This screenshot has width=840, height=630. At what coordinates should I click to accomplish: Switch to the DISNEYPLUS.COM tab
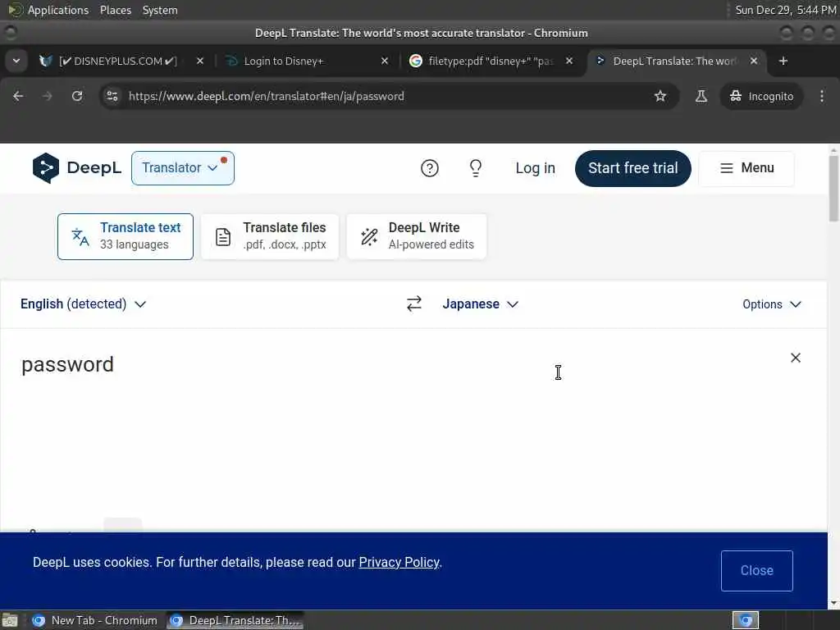coord(118,61)
